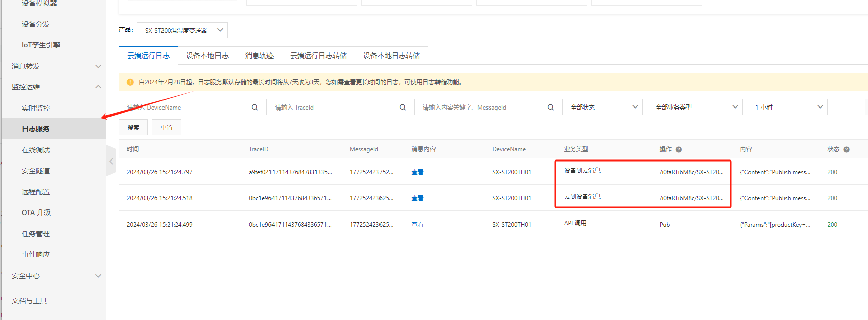868x320 pixels.
Task: Click the help icon next to 操作 column
Action: 679,150
